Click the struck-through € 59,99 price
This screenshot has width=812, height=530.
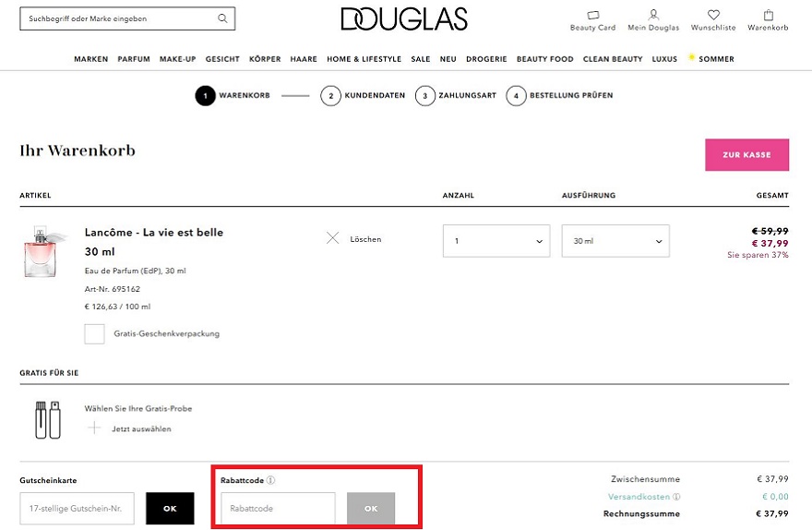tap(770, 231)
